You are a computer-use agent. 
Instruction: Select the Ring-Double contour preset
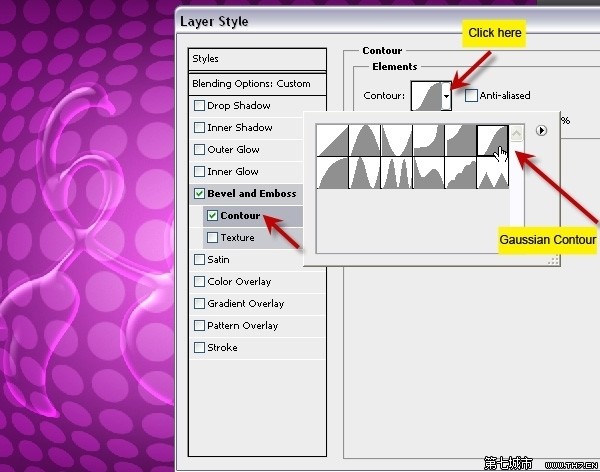point(397,173)
